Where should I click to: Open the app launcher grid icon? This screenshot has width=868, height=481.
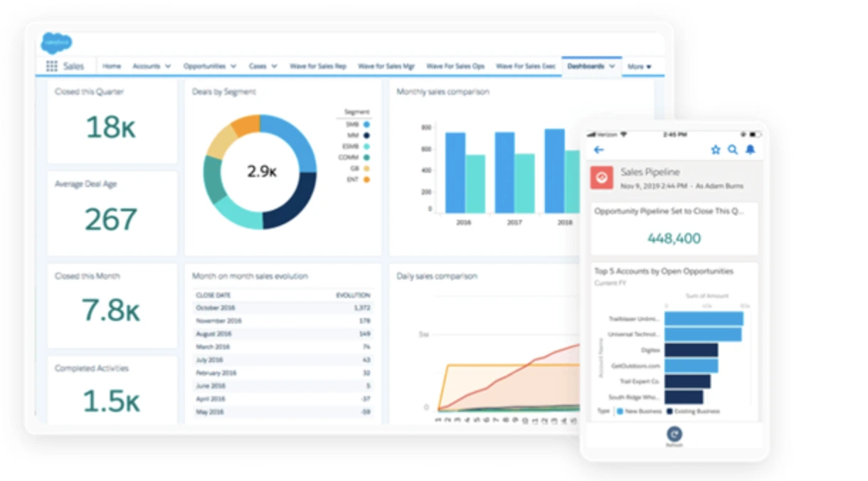[x=52, y=66]
